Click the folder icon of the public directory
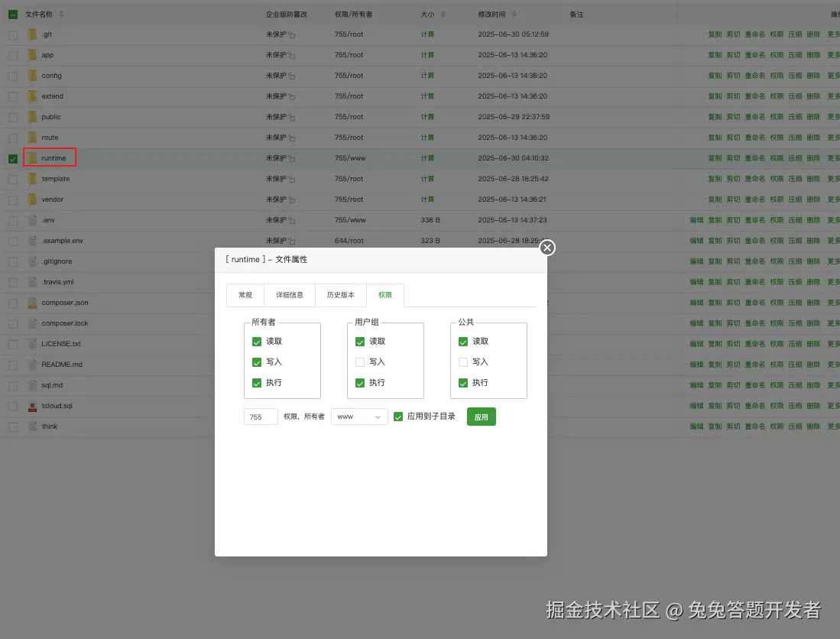840x639 pixels. click(x=31, y=116)
